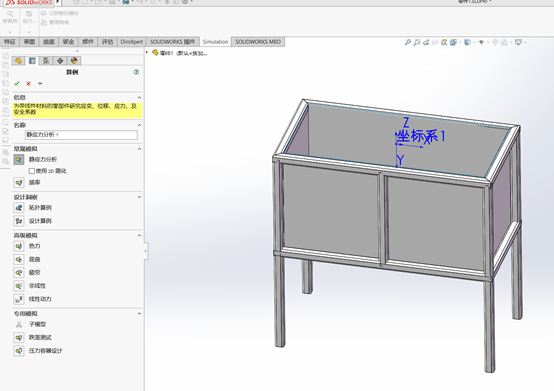This screenshot has width=554, height=391.
Task: Open help for the study panel
Action: (x=136, y=72)
